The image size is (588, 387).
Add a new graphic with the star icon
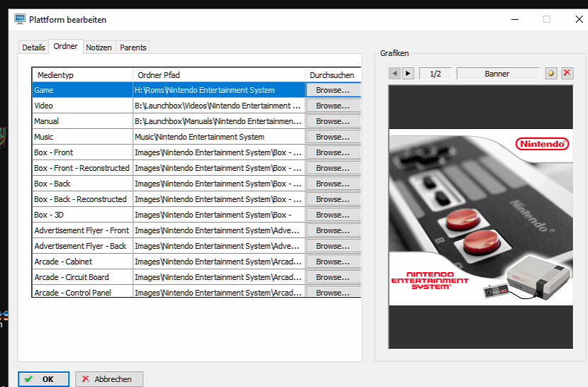click(551, 74)
